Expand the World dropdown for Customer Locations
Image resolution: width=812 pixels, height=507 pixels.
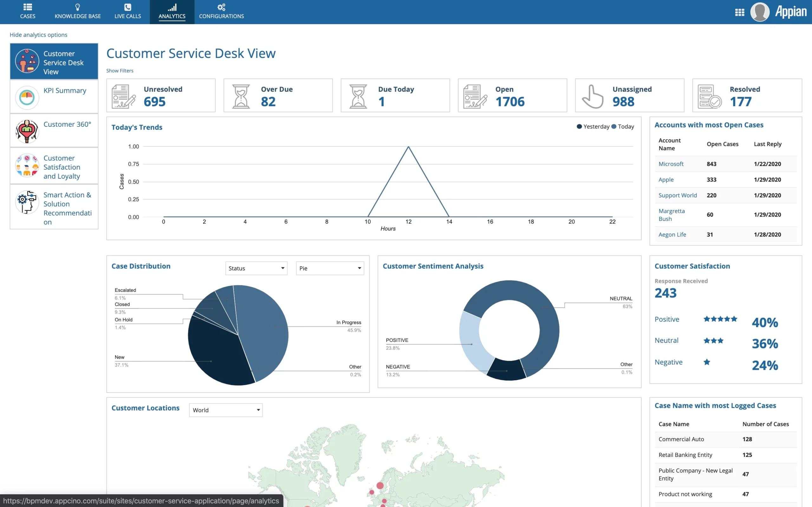pyautogui.click(x=226, y=410)
